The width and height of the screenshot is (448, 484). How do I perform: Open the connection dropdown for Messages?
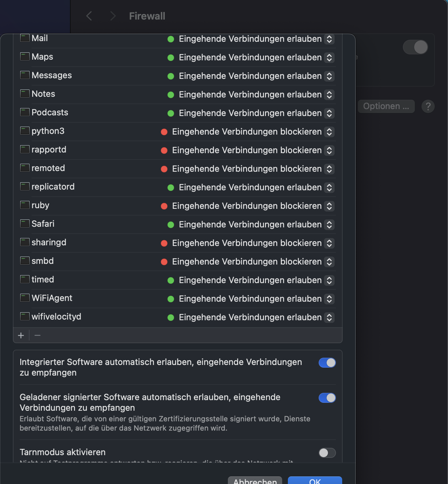(329, 76)
